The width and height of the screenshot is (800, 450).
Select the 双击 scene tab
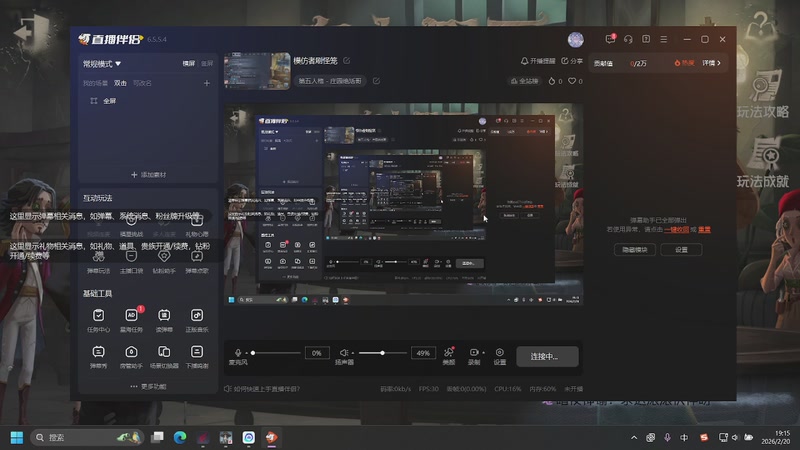coord(120,83)
